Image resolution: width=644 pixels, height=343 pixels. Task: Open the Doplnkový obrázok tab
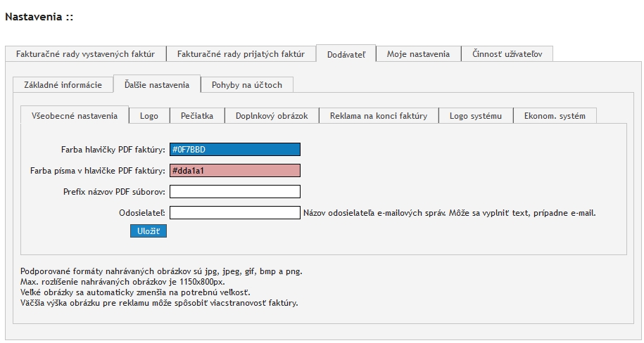pyautogui.click(x=272, y=116)
